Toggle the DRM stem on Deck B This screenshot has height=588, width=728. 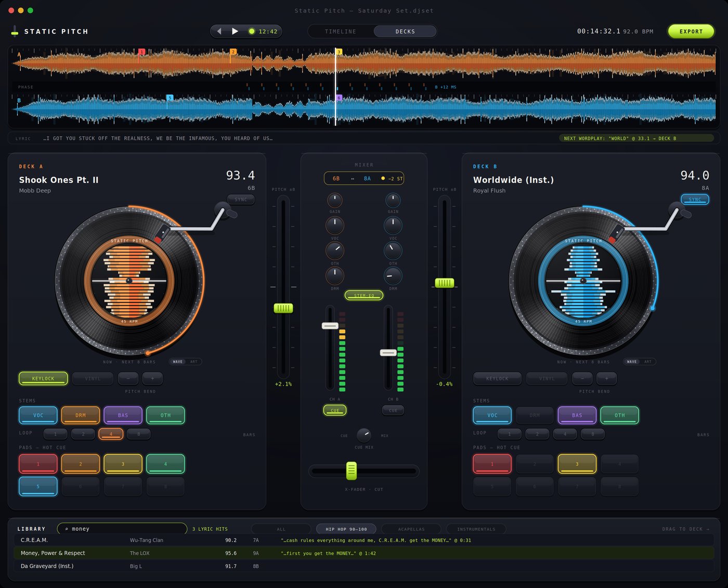[x=535, y=415]
